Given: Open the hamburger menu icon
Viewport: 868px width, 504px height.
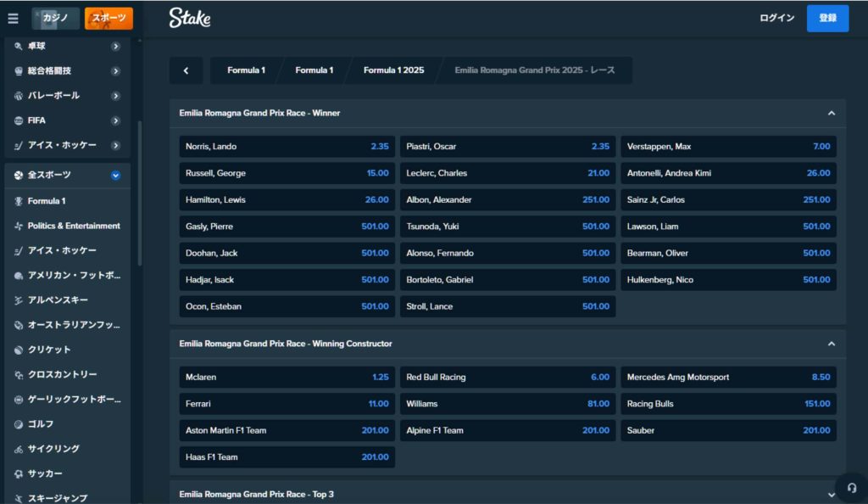Looking at the screenshot, I should [13, 19].
